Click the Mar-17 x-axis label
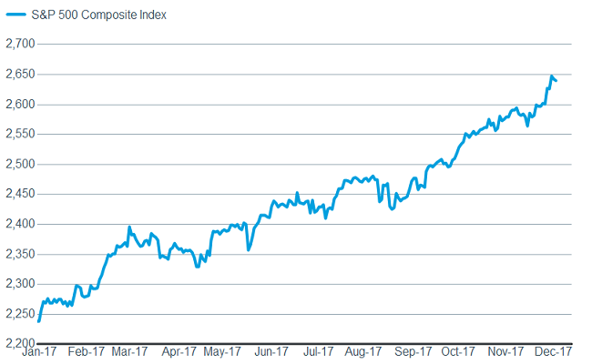The image size is (592, 364). 128,351
